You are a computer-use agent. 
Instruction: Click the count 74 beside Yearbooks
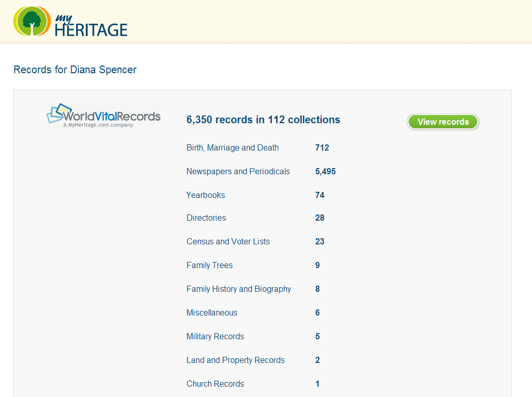320,195
